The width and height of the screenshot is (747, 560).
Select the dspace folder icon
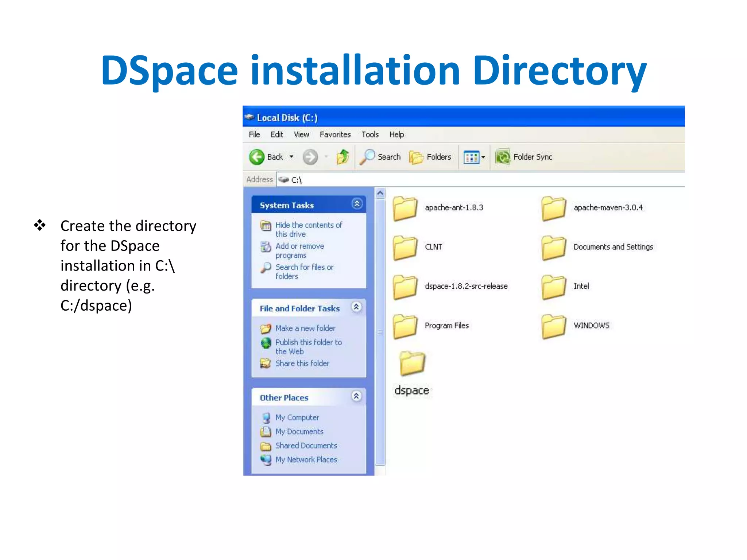(412, 363)
